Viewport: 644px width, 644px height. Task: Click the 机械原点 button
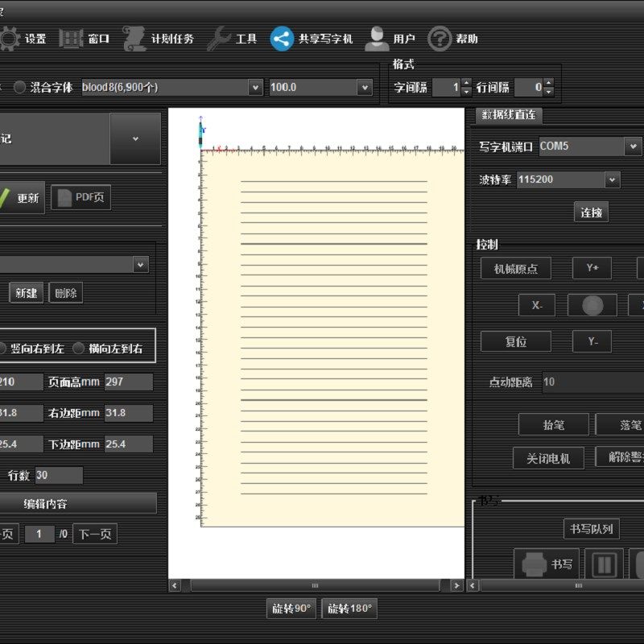coord(516,269)
